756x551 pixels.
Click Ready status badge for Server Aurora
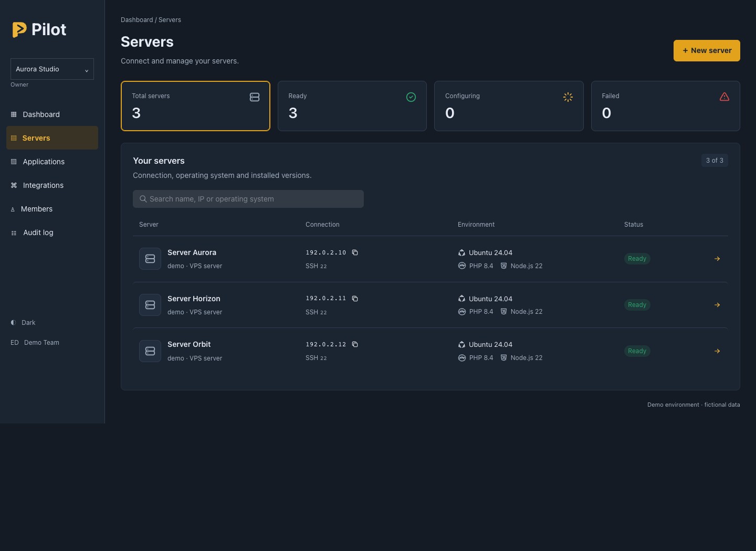click(x=637, y=259)
